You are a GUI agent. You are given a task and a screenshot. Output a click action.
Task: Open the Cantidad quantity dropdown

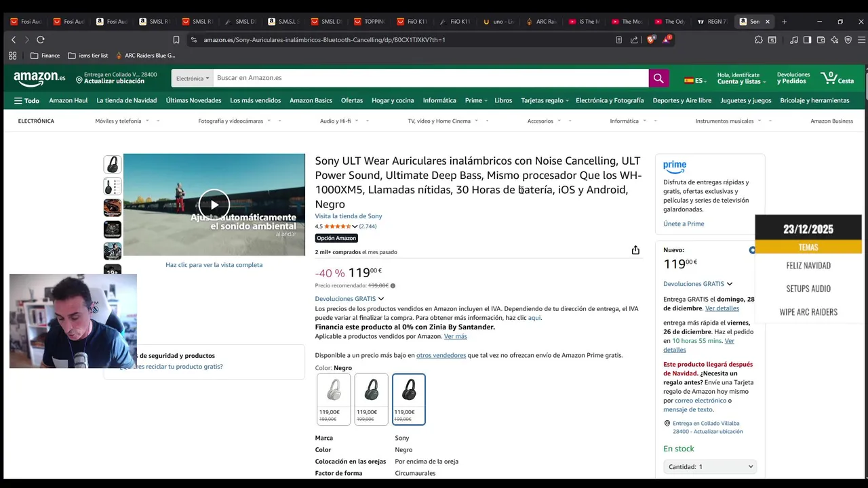click(710, 467)
